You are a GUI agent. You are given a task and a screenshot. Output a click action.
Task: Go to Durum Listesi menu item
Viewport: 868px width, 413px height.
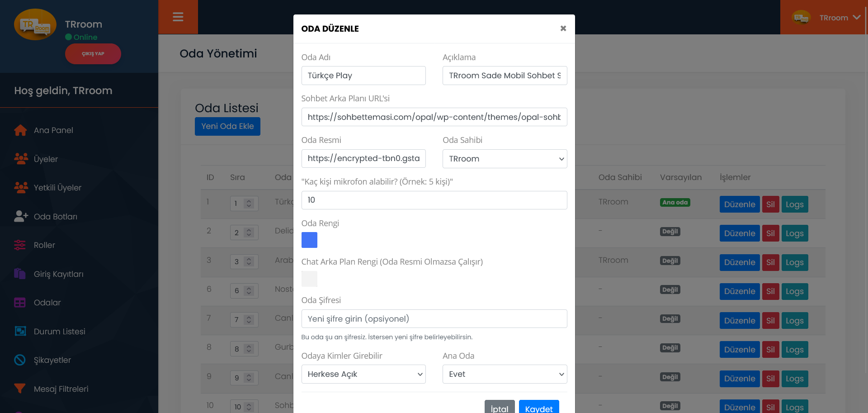(59, 332)
